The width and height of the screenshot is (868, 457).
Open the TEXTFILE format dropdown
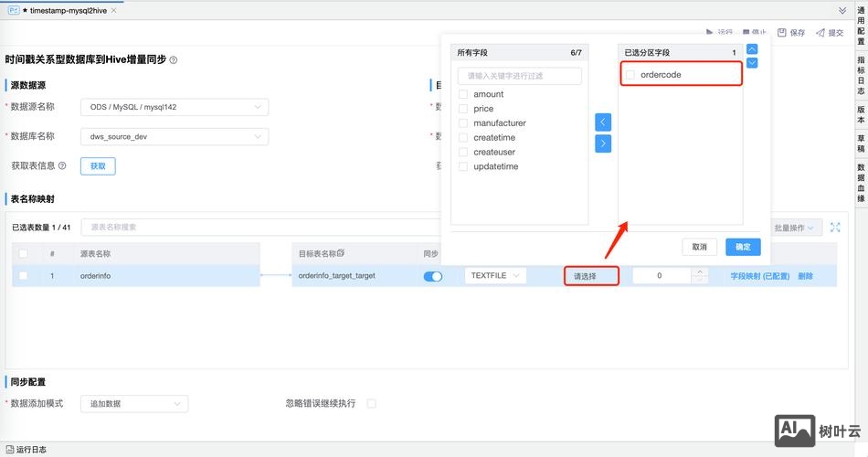(495, 275)
